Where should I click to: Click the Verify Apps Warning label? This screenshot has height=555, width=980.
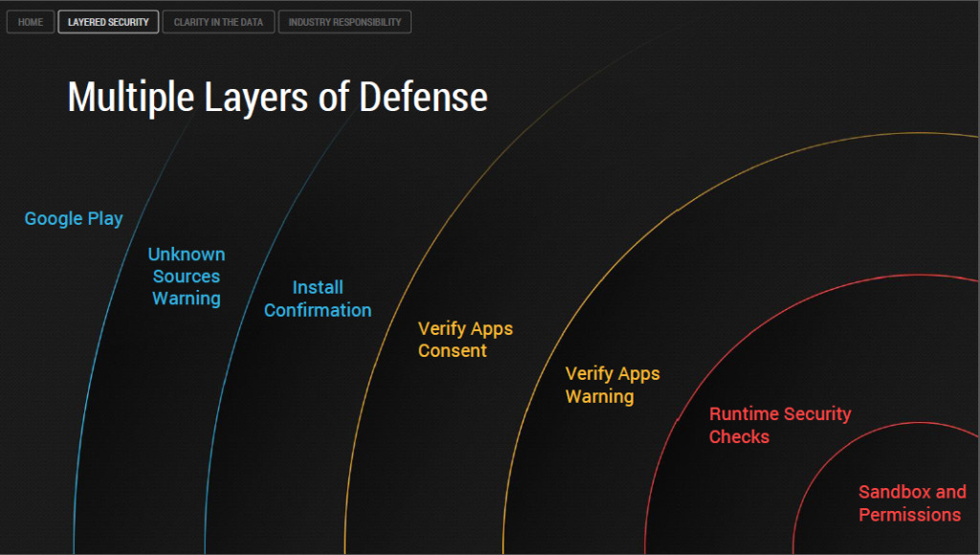pyautogui.click(x=612, y=385)
